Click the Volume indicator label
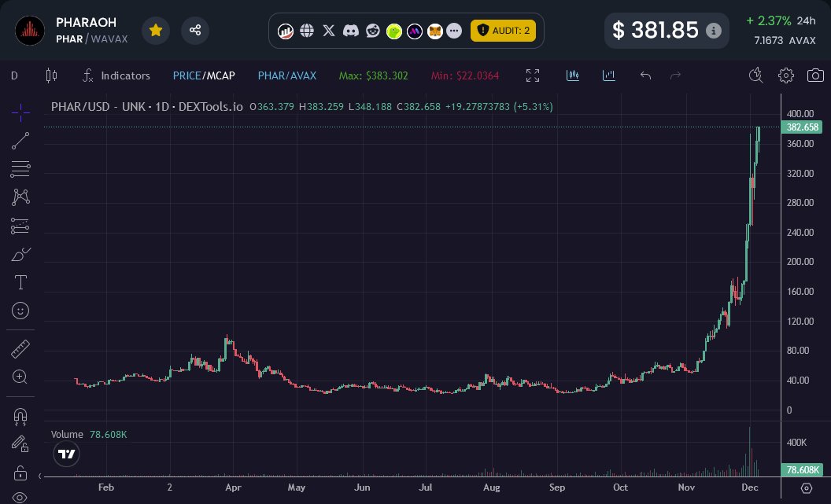Screen dimensions: 831x504 click(67, 435)
